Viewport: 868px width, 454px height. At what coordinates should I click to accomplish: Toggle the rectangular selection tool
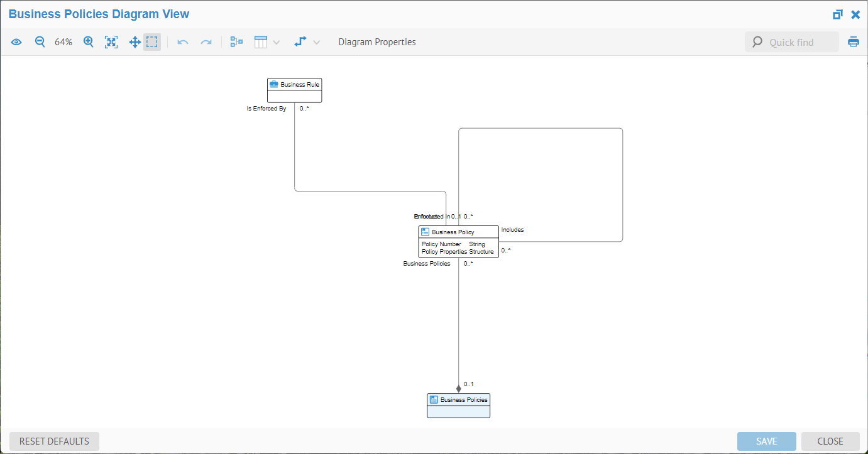[152, 42]
